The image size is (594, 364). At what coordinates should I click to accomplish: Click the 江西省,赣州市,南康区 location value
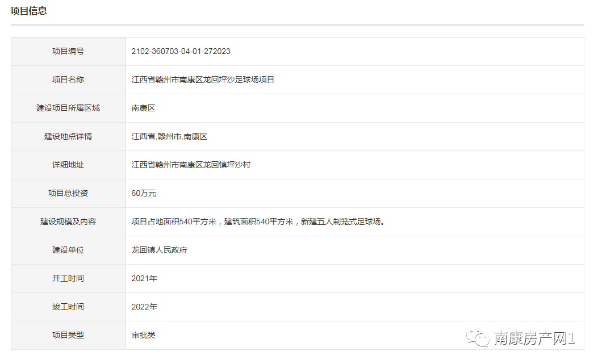coord(169,136)
